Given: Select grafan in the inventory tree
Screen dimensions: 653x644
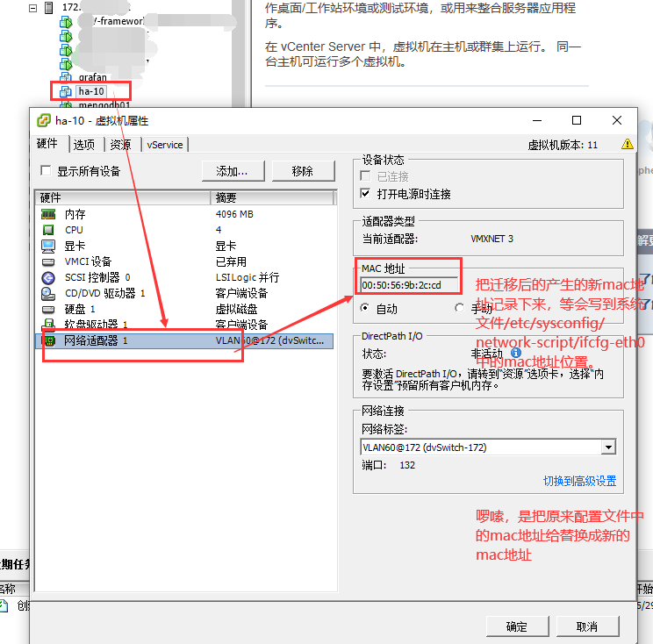Looking at the screenshot, I should [92, 77].
